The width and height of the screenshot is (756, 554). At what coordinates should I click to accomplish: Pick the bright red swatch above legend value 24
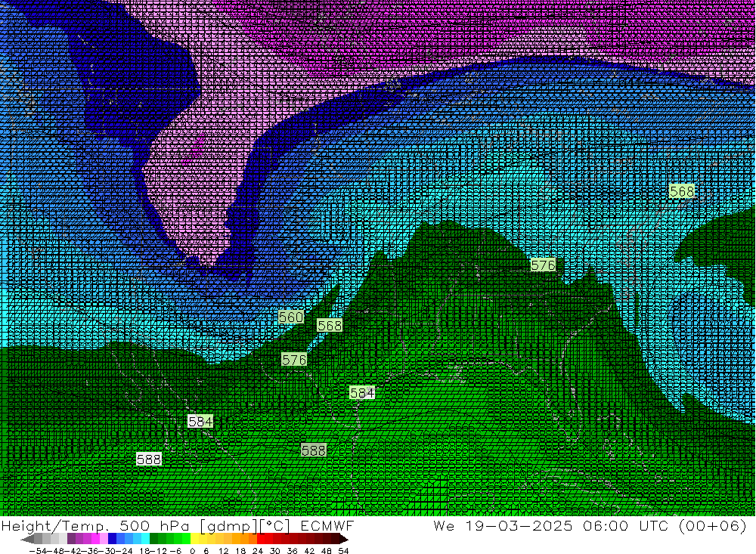[x=262, y=539]
